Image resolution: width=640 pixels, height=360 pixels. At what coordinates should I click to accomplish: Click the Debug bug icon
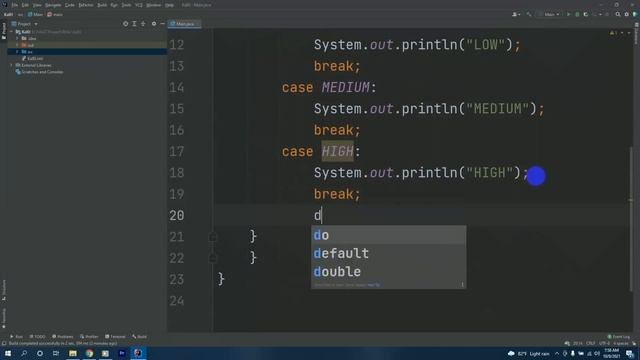coord(577,14)
